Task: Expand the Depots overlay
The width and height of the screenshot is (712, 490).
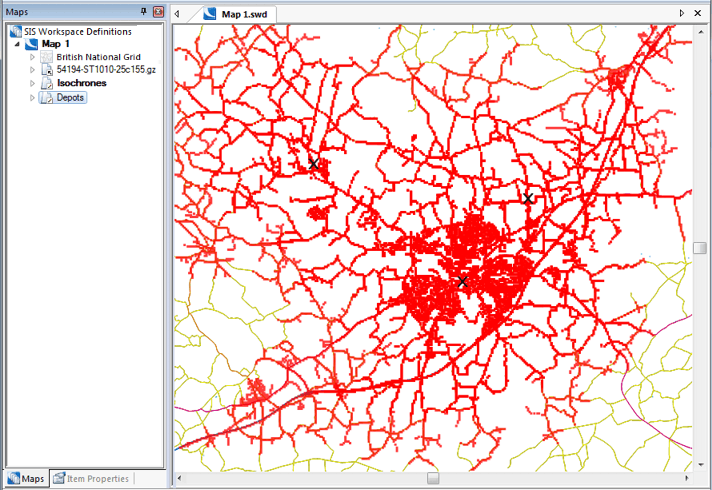Action: pos(33,98)
